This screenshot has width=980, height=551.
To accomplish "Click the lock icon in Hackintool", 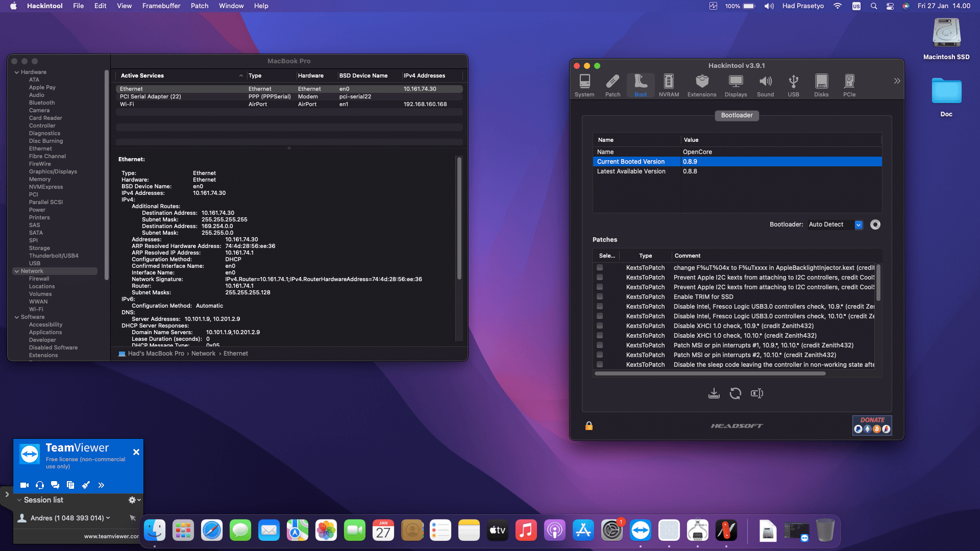I will (x=589, y=426).
